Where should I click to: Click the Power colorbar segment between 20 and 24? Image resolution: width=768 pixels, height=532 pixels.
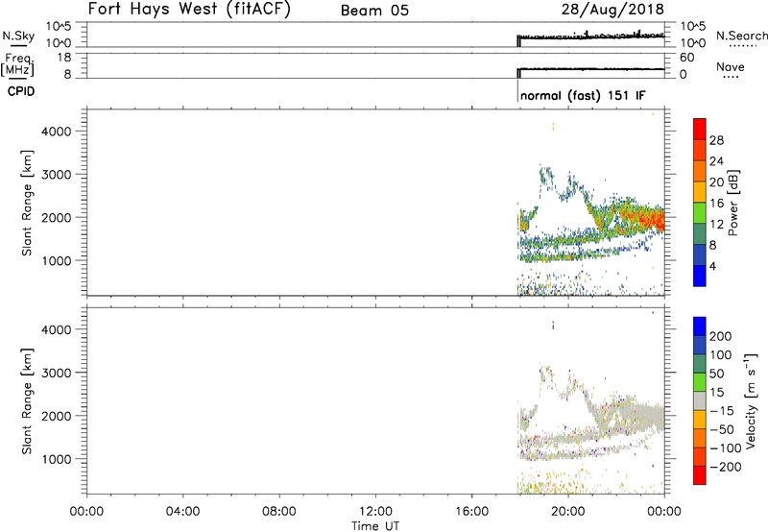point(700,171)
